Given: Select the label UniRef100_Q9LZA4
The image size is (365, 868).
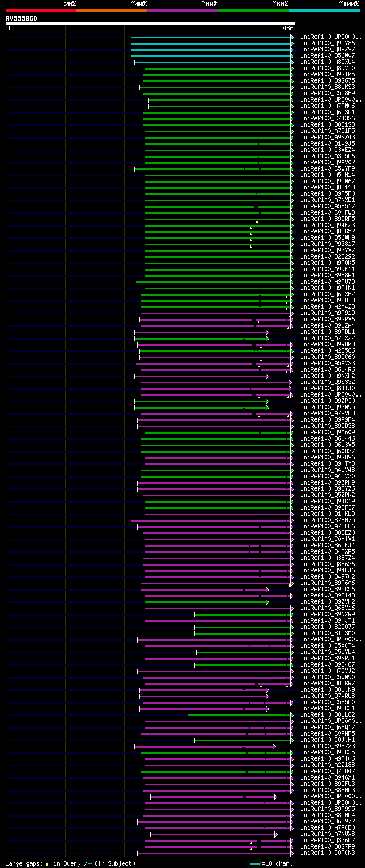Looking at the screenshot, I should [x=327, y=325].
